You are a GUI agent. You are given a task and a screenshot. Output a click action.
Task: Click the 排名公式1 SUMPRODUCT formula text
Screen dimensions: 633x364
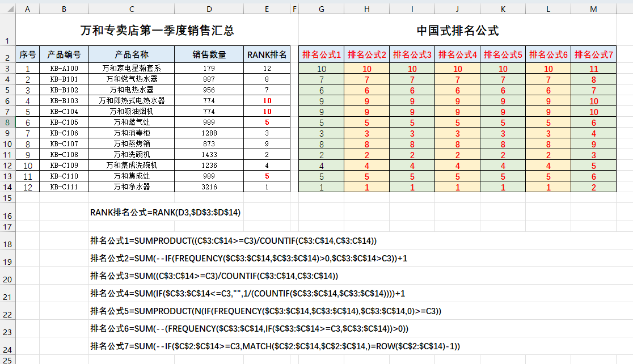pyautogui.click(x=233, y=241)
